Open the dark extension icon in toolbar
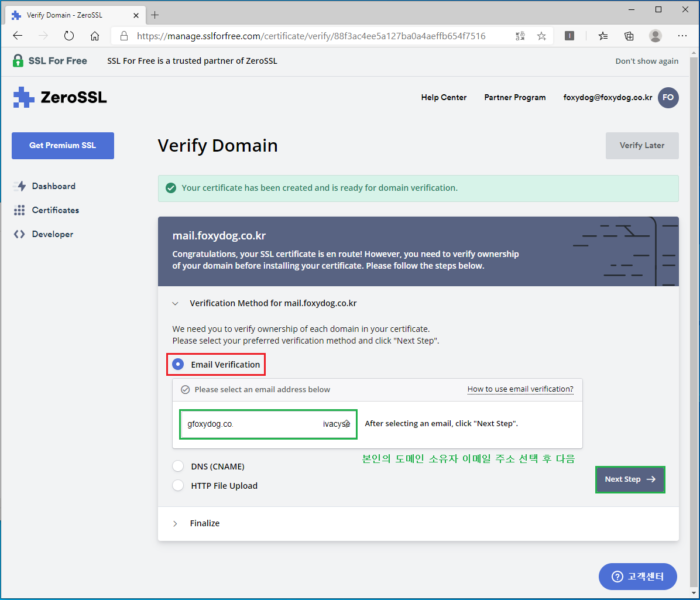 click(569, 36)
